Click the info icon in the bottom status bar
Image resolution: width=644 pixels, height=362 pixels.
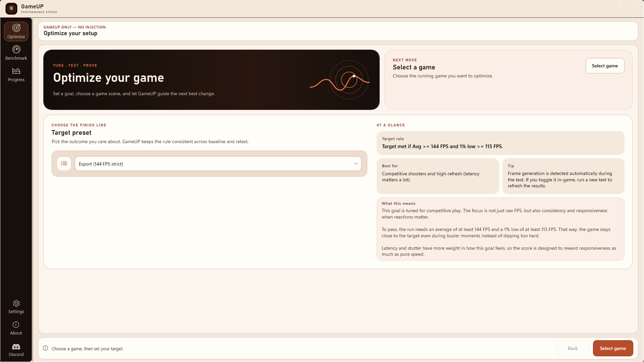click(x=46, y=348)
